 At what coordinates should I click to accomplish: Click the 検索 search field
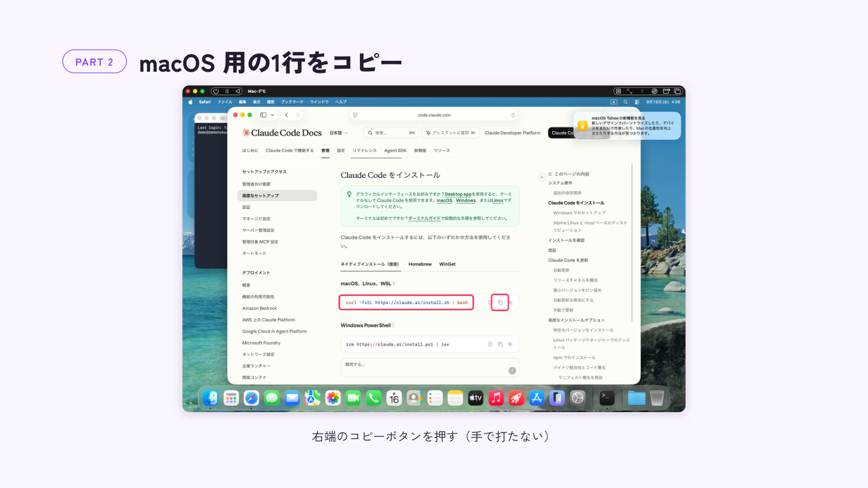pyautogui.click(x=391, y=133)
